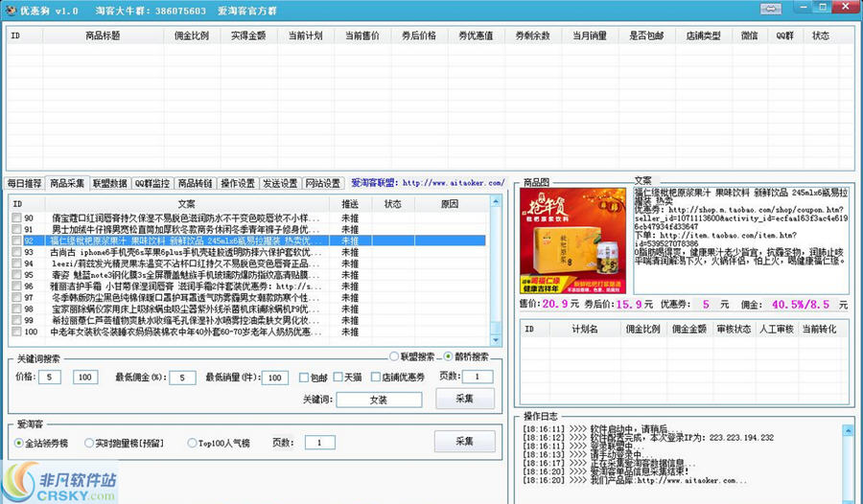Viewport: 863px width, 504px height.
Task: Click the app logo icon in title bar
Action: point(10,11)
